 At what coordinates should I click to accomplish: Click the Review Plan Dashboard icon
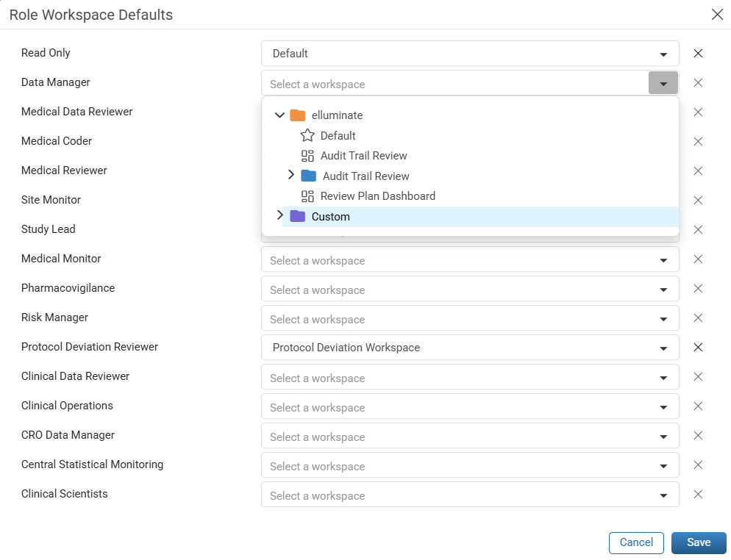(x=307, y=196)
